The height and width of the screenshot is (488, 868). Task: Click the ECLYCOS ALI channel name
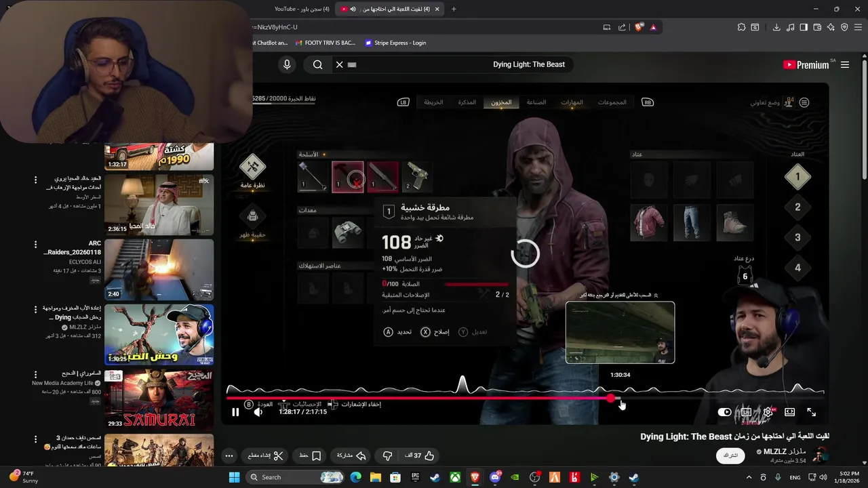(85, 262)
